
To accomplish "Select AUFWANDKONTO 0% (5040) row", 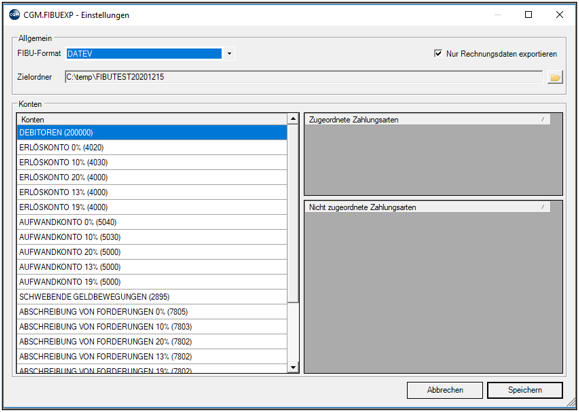I will pos(152,222).
